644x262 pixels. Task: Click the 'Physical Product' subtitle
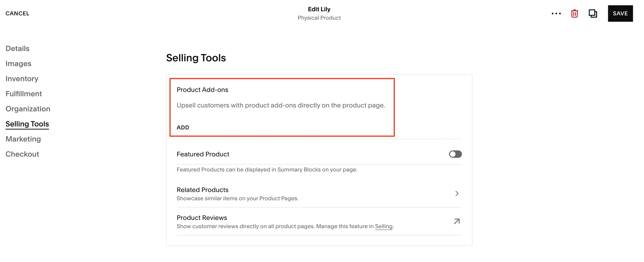pos(319,18)
